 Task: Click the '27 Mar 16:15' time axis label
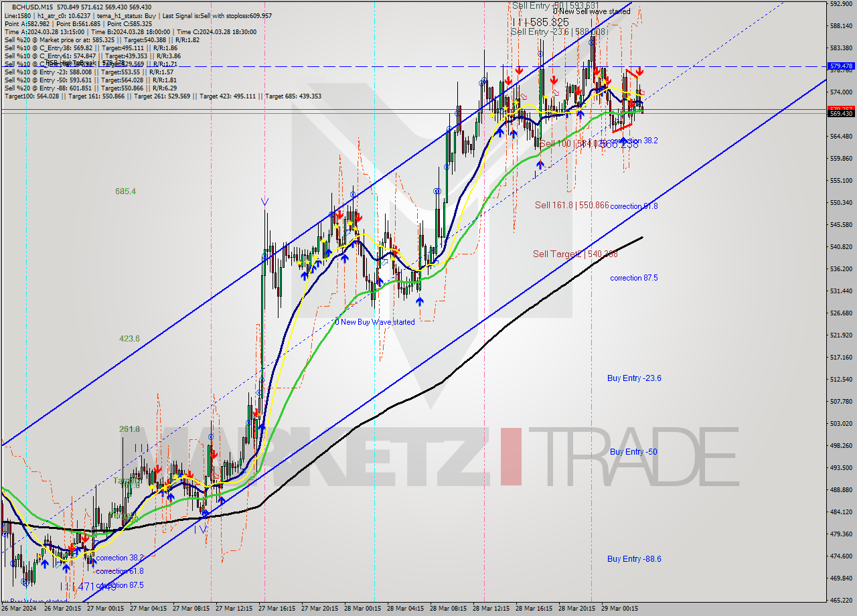coord(277,609)
